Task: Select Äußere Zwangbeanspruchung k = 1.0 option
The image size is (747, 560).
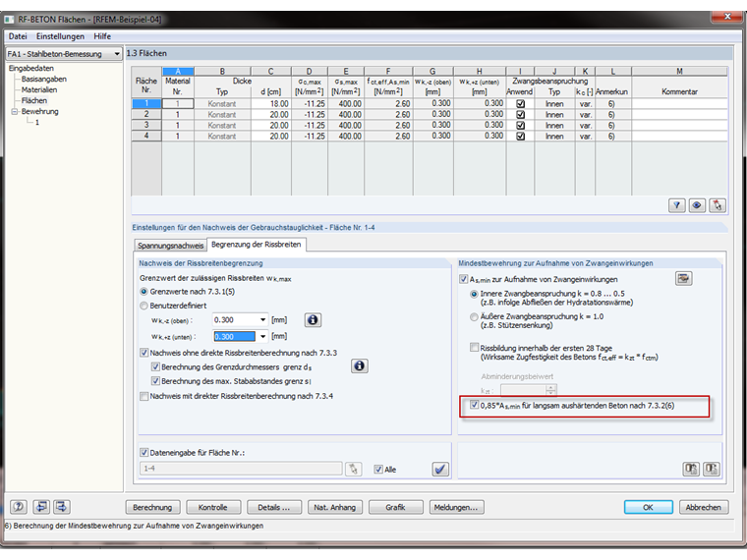Action: [474, 317]
